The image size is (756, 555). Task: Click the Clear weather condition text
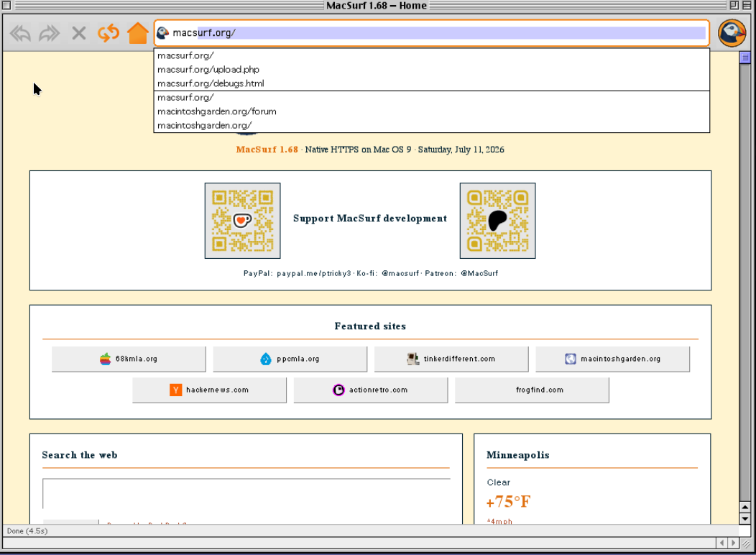click(499, 482)
